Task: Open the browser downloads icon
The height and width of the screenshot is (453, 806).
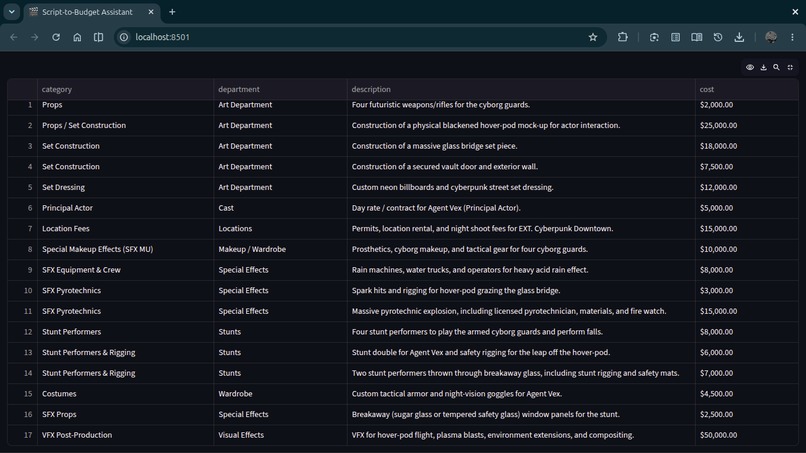Action: click(x=739, y=37)
